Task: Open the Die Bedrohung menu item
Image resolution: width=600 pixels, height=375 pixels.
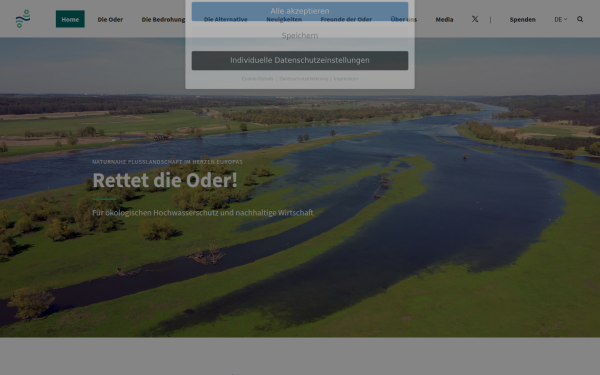Action: tap(163, 20)
